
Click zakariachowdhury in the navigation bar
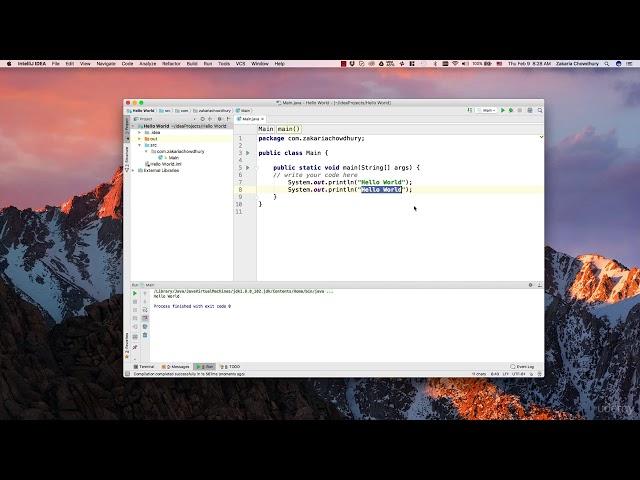click(212, 111)
